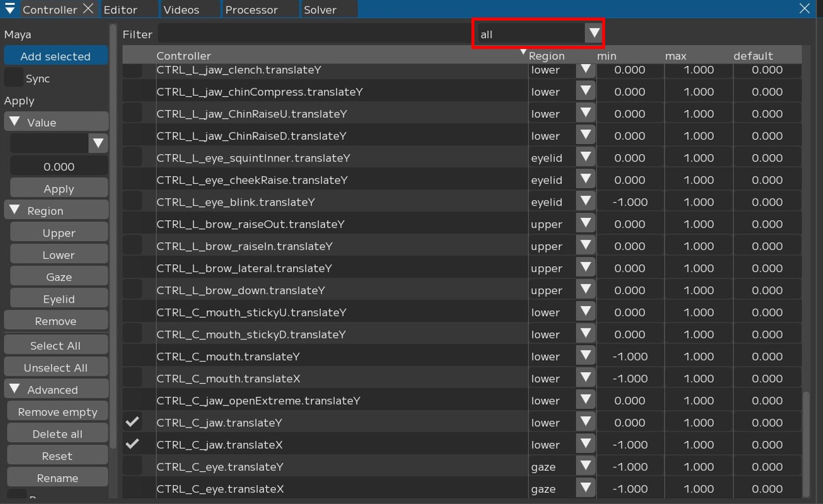Uncheck the CTRL_C_jaw.translateX row checkbox
The height and width of the screenshot is (504, 823).
tap(133, 445)
